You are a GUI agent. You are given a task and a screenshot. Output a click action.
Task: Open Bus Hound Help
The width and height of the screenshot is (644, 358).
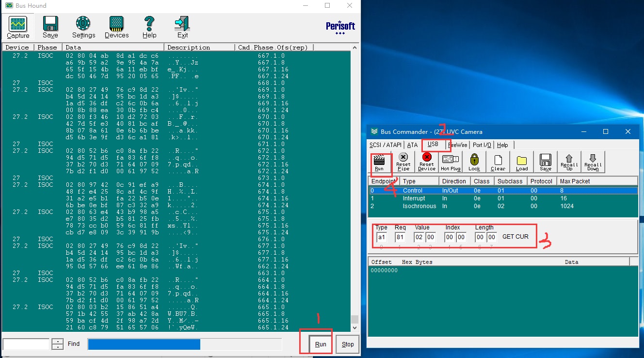[149, 27]
